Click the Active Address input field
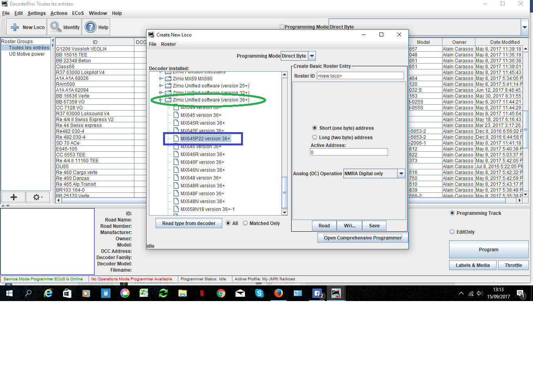The width and height of the screenshot is (533, 392). (349, 152)
